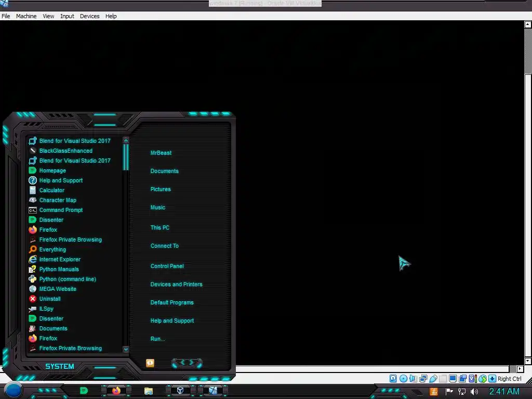532x399 pixels.
Task: Open Help and Support in right pane
Action: point(172,321)
